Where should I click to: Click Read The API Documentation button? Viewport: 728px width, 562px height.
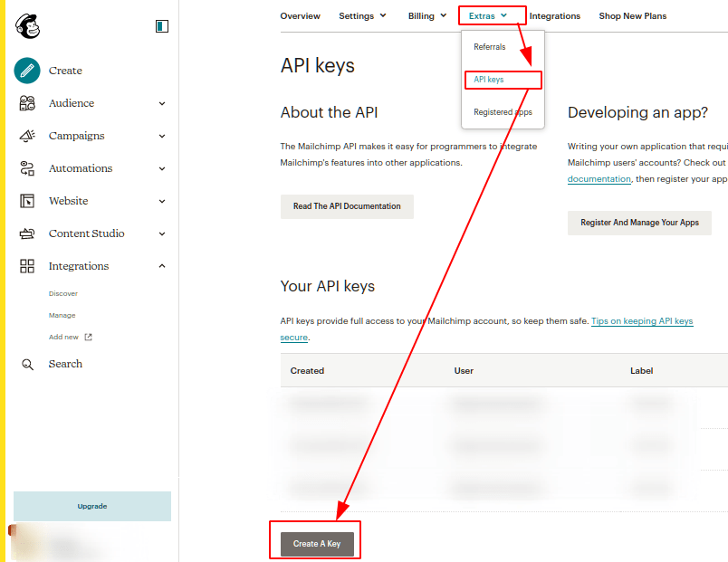coord(347,206)
